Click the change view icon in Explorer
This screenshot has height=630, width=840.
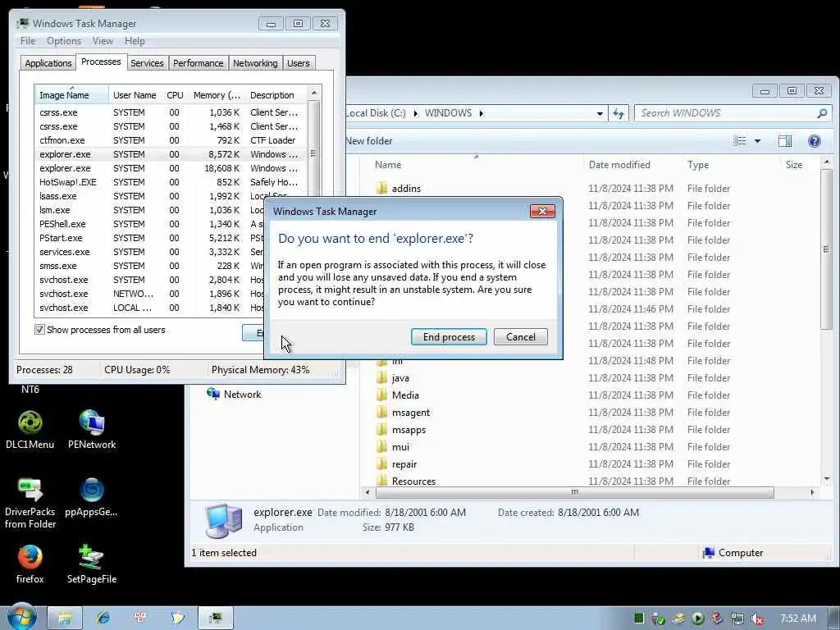(x=740, y=141)
